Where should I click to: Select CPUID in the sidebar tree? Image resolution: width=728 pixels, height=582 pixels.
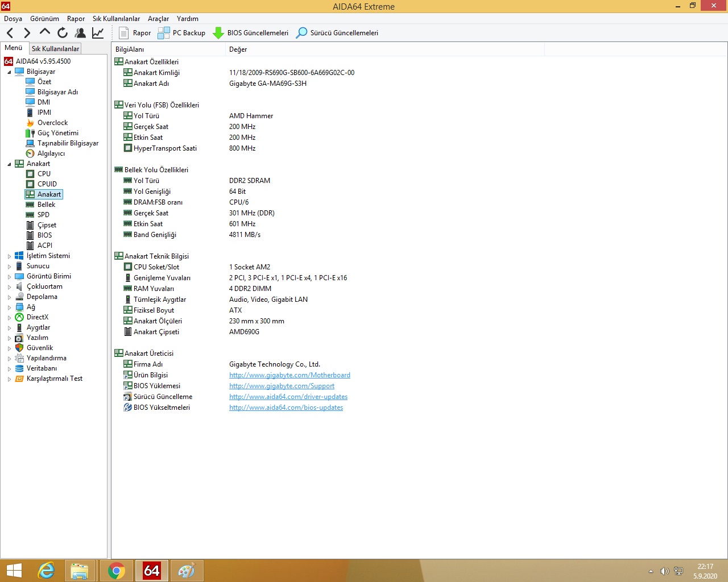(47, 184)
